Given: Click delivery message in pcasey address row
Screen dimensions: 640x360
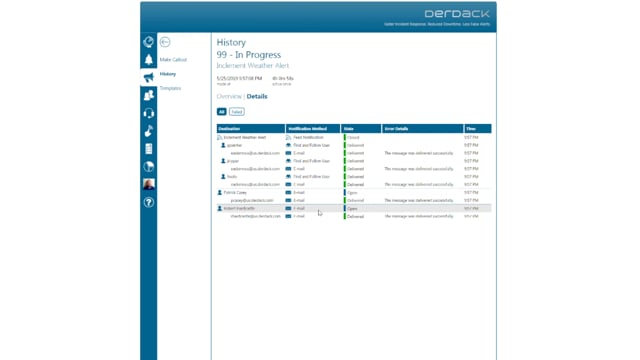Looking at the screenshot, I should click(x=419, y=200).
